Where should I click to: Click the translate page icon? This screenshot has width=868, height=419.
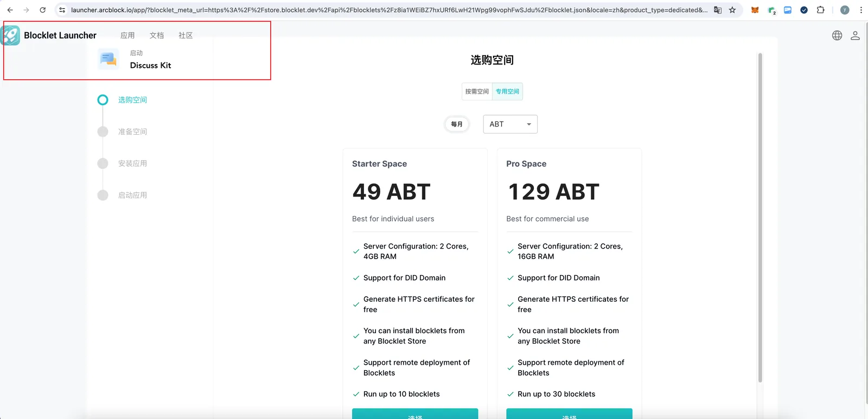pyautogui.click(x=718, y=10)
